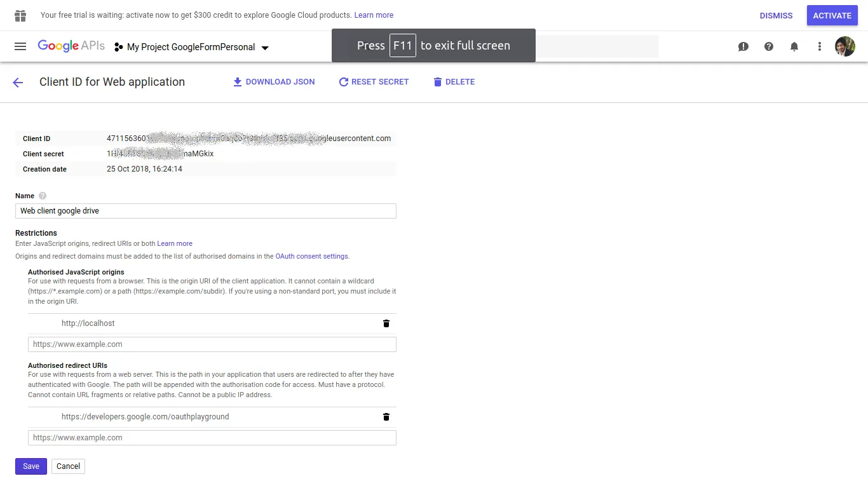
Task: Select the Client ID value
Action: click(x=249, y=139)
